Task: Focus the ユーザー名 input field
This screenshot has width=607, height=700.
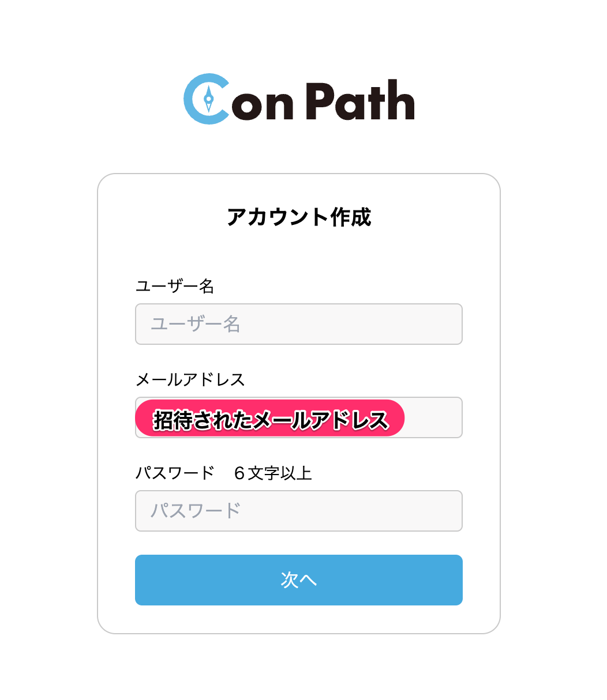Action: pos(299,324)
